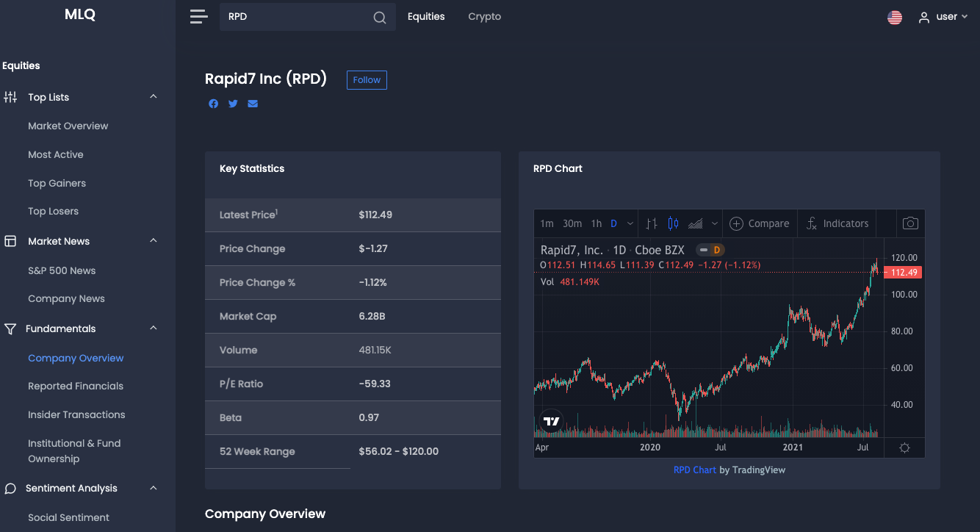Open the US flag region selector
Image resolution: width=980 pixels, height=532 pixels.
click(895, 18)
